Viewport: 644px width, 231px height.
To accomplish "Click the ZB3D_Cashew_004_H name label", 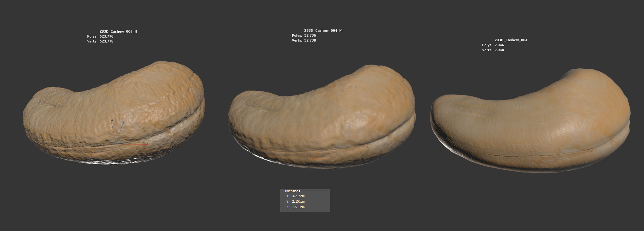I will pyautogui.click(x=118, y=31).
